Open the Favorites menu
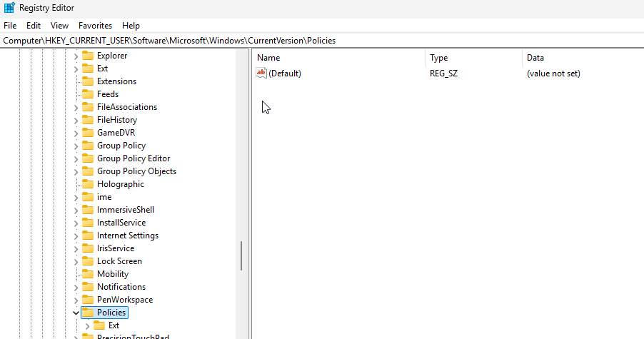This screenshot has height=339, width=644. pos(95,25)
